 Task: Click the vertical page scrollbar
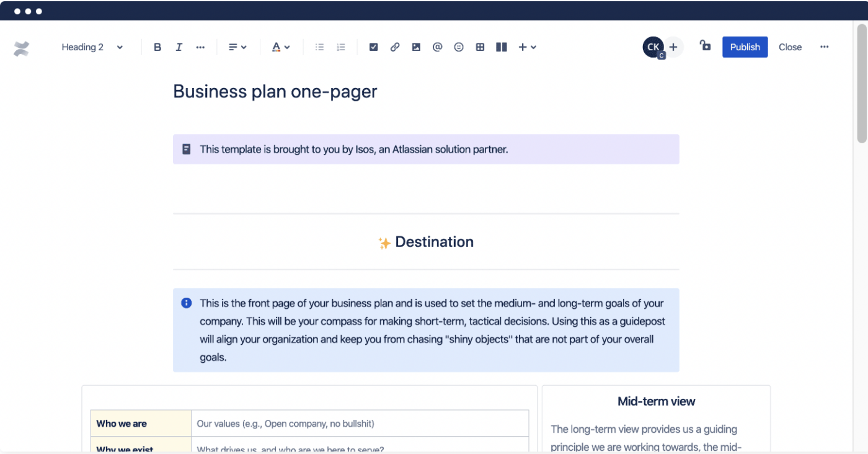click(862, 84)
